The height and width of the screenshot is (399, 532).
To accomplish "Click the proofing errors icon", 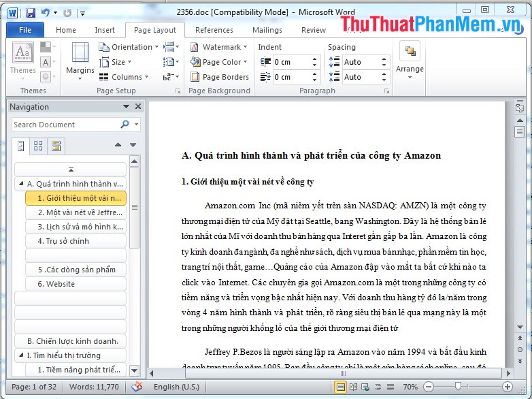I will coord(137,387).
